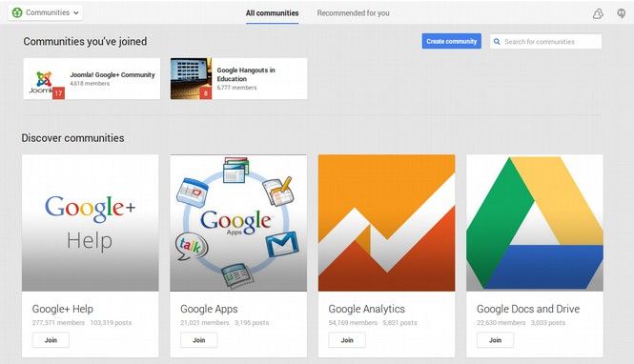Click the search magnifier icon
This screenshot has height=364, width=634.
[497, 42]
